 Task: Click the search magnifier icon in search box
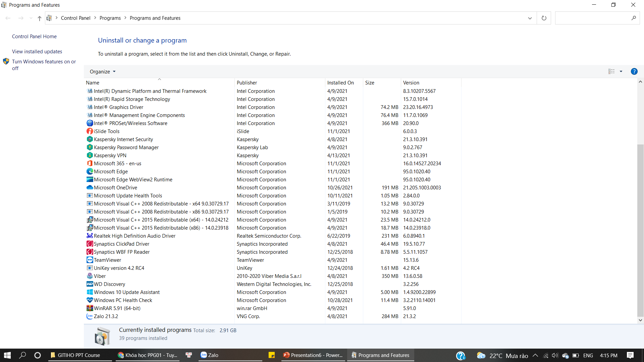[x=633, y=18]
